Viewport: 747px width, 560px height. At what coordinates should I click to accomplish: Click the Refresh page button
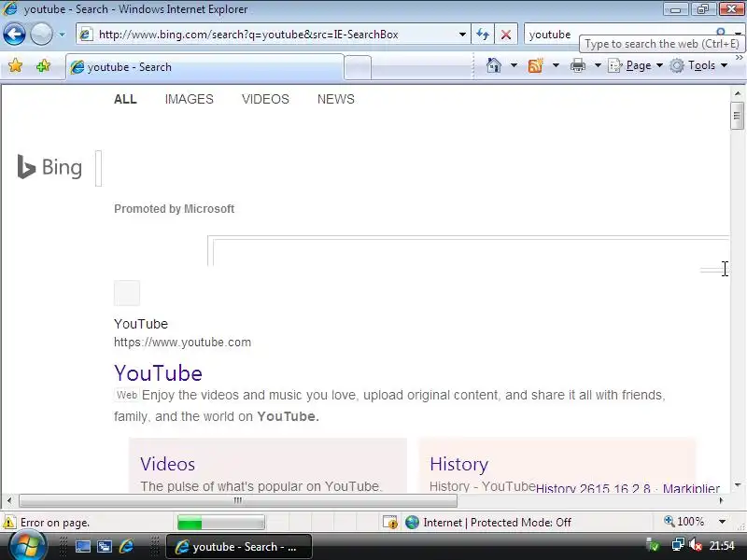tap(483, 35)
